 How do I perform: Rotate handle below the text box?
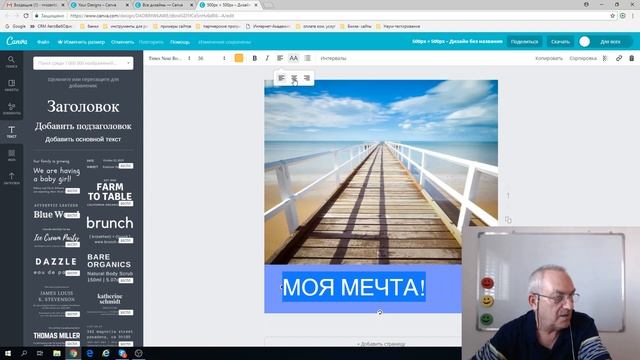380,312
